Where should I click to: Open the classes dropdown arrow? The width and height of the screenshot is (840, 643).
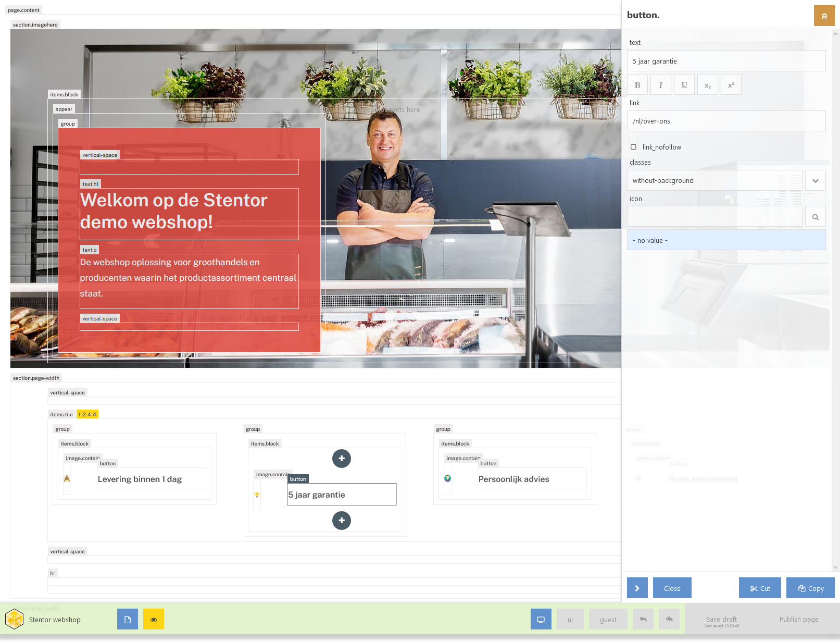[816, 180]
